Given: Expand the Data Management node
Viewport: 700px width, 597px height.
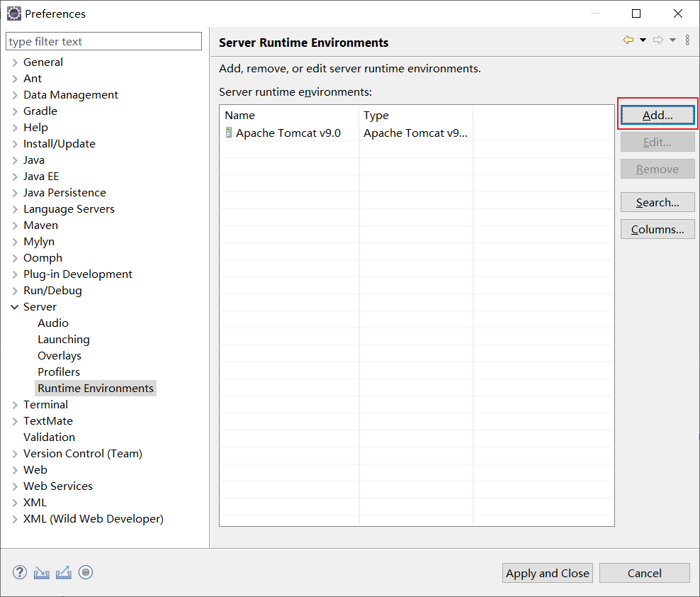Looking at the screenshot, I should (15, 95).
